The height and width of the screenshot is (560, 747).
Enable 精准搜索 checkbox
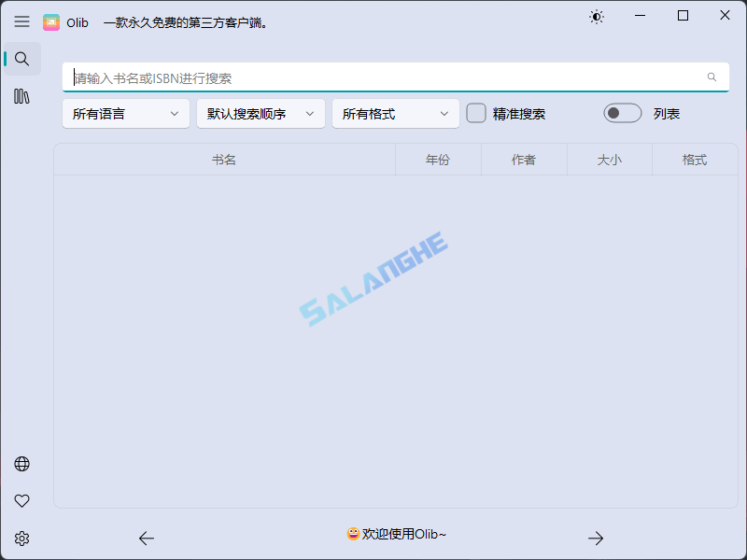pos(475,113)
